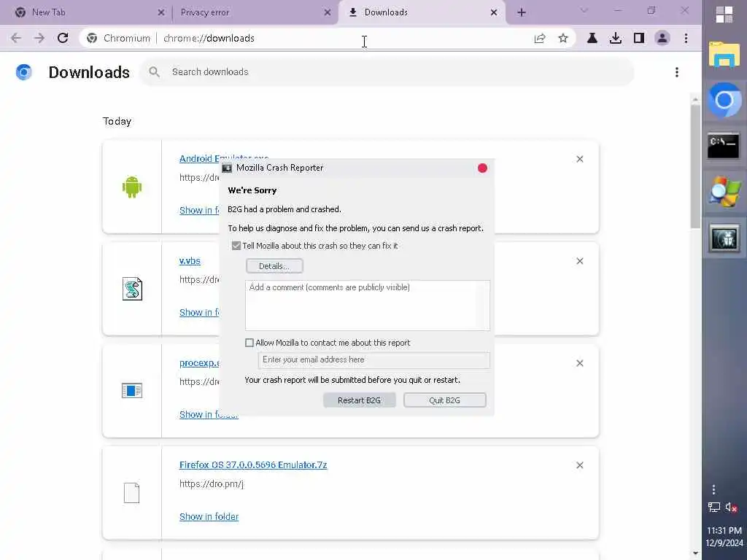This screenshot has width=747, height=560.
Task: Open the profile avatar menu
Action: (662, 38)
